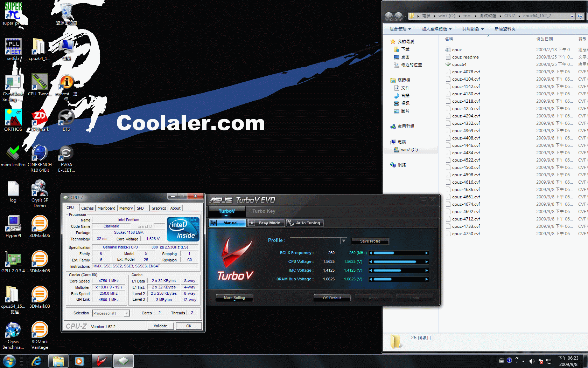Viewport: 588px width, 368px height.
Task: Click the Save Profile button
Action: [x=370, y=241]
